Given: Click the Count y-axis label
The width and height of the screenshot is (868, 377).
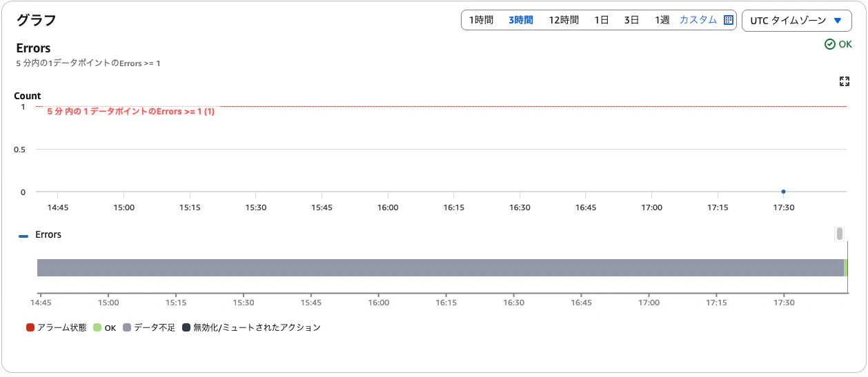Looking at the screenshot, I should [28, 96].
